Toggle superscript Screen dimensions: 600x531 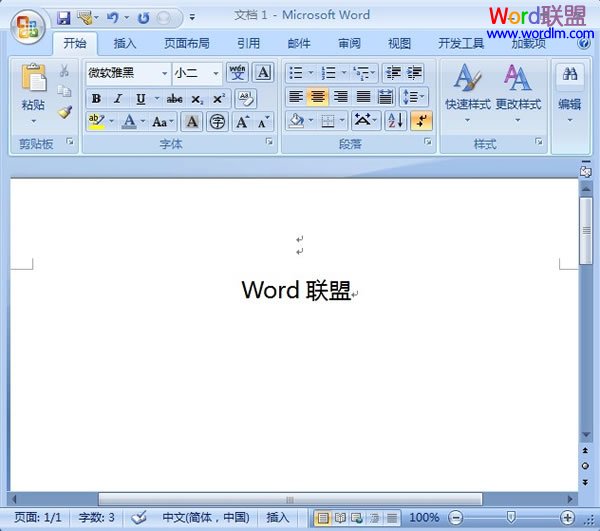[219, 99]
